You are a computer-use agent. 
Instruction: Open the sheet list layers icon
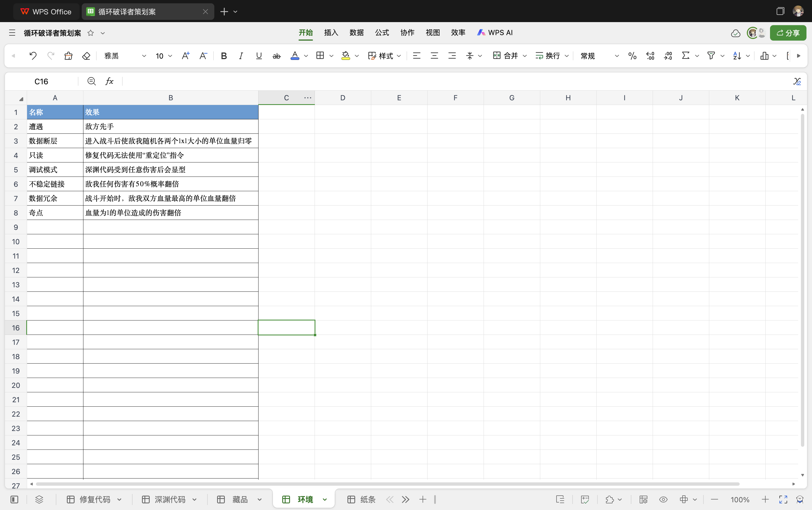click(x=39, y=499)
